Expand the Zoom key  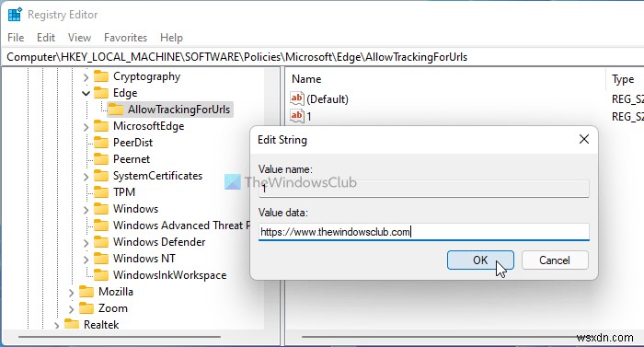point(71,308)
